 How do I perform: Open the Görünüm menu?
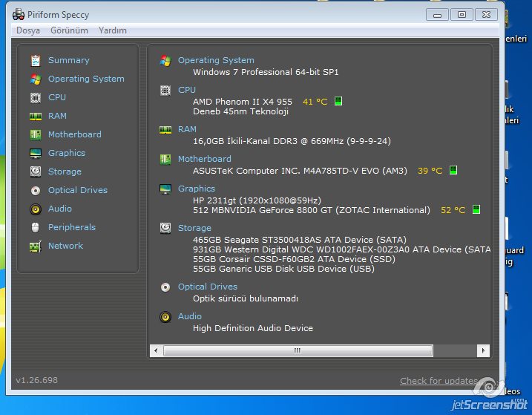[69, 30]
